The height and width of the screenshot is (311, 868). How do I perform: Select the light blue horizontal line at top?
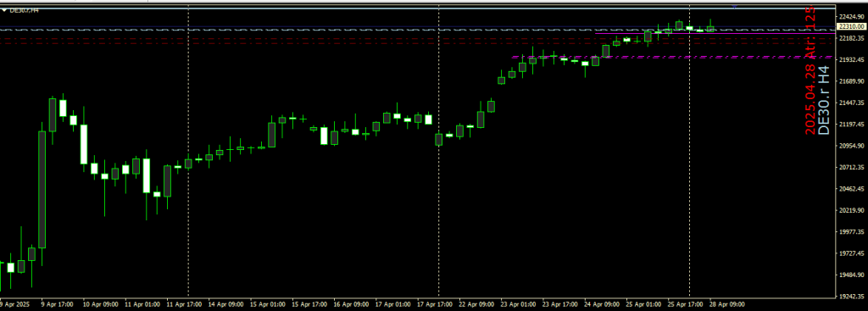pos(417,8)
